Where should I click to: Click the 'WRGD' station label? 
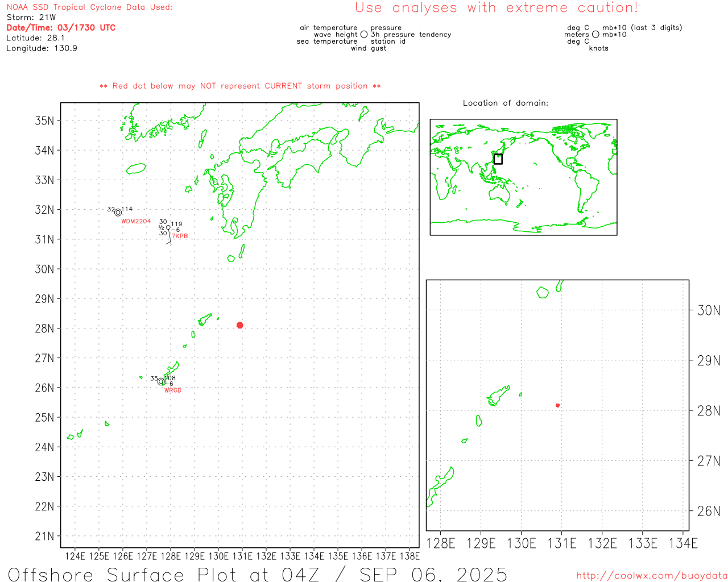click(173, 390)
